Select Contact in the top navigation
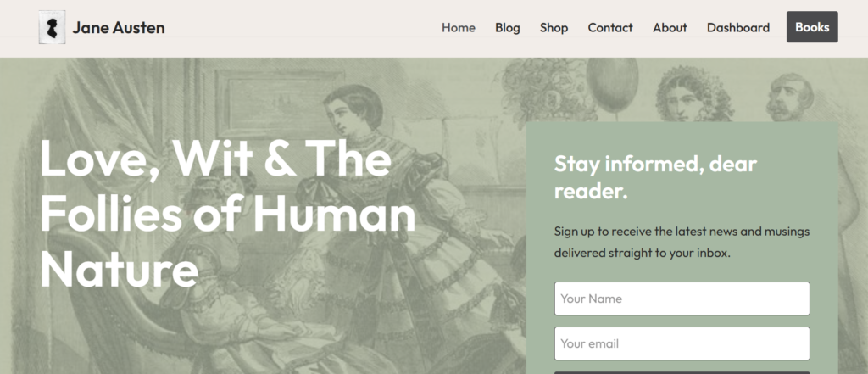The image size is (868, 374). tap(610, 28)
